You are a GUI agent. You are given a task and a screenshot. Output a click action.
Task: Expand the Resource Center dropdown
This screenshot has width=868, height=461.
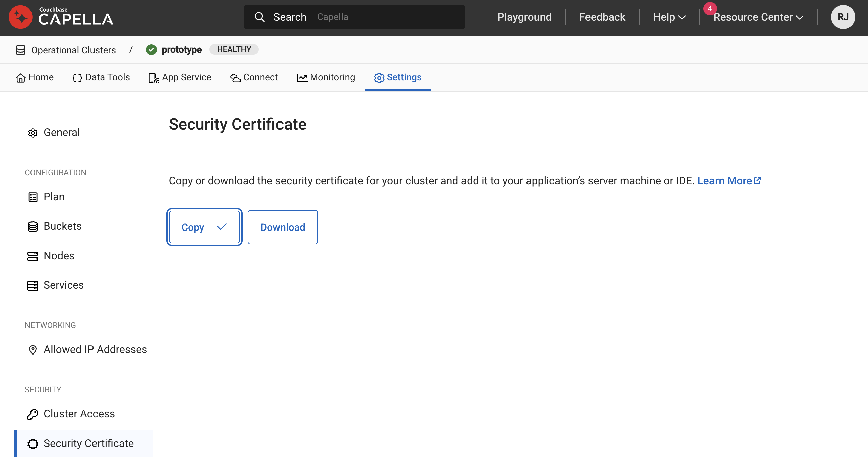(x=758, y=17)
